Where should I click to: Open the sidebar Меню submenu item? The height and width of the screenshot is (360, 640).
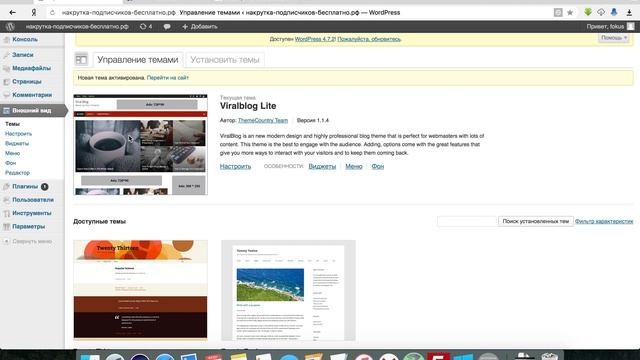[12, 153]
